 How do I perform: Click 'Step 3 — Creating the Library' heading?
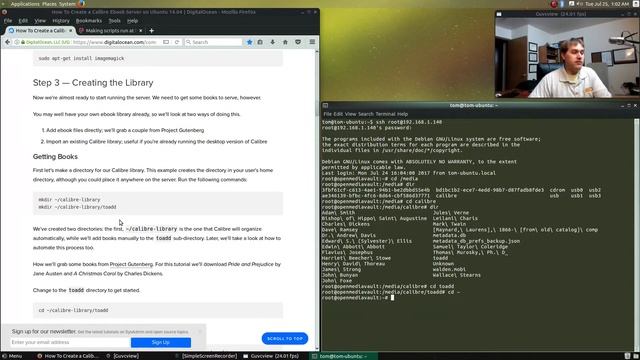click(x=93, y=82)
